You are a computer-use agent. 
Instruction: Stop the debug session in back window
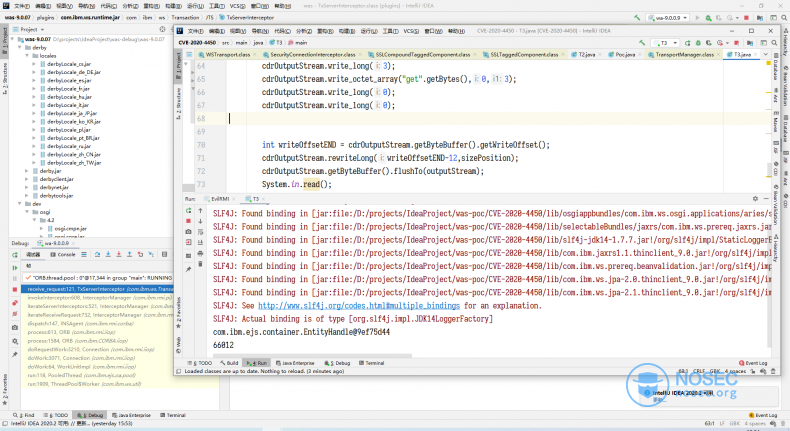tap(15, 289)
